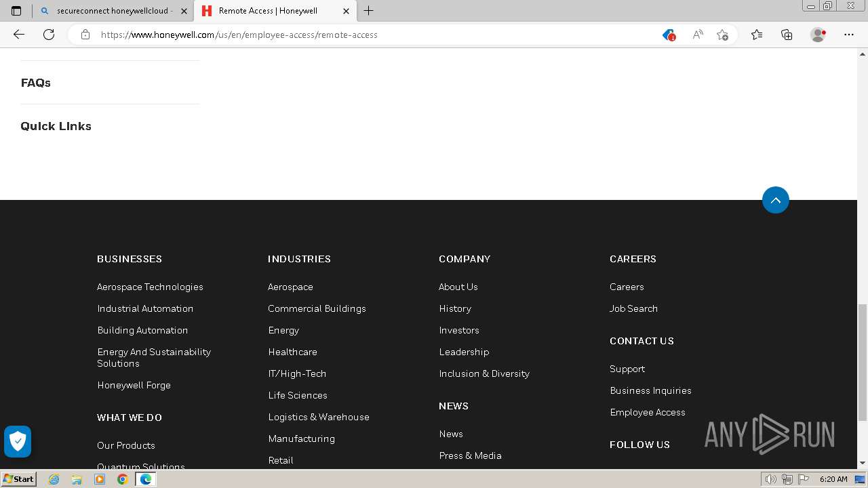The height and width of the screenshot is (488, 868).
Task: Click the browser back arrow
Action: click(19, 35)
